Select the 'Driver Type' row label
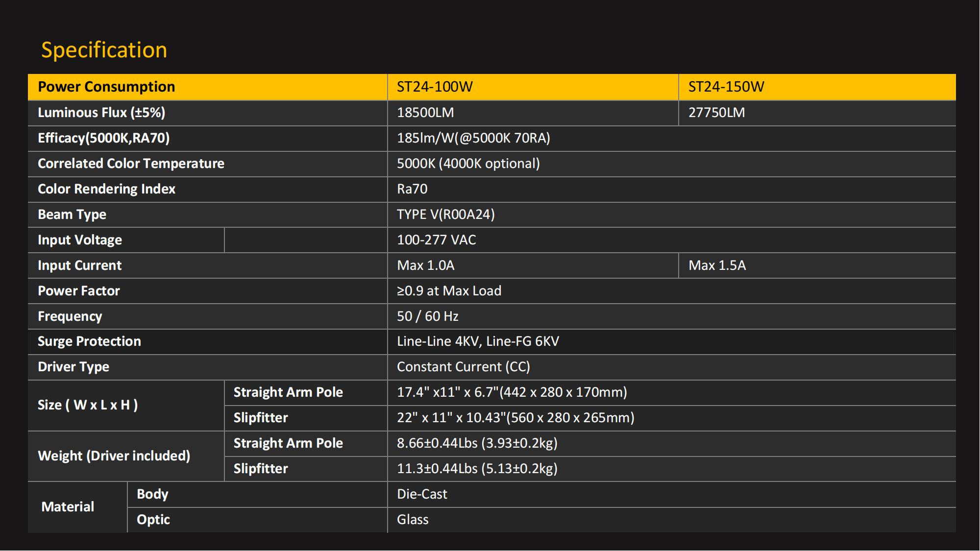Image resolution: width=980 pixels, height=551 pixels. [73, 367]
